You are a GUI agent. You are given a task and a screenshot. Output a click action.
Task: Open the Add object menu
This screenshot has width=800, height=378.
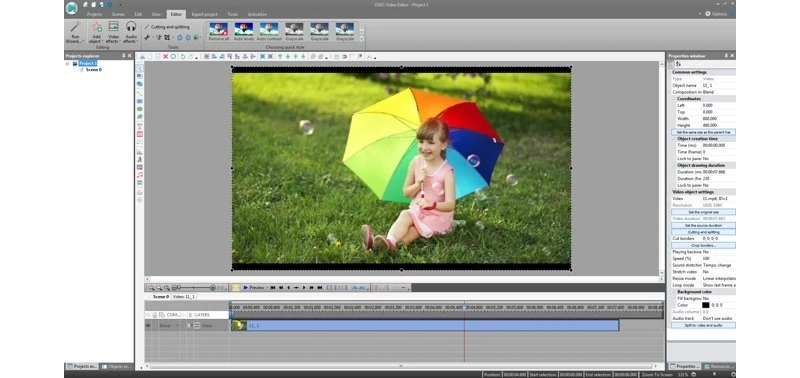click(95, 32)
